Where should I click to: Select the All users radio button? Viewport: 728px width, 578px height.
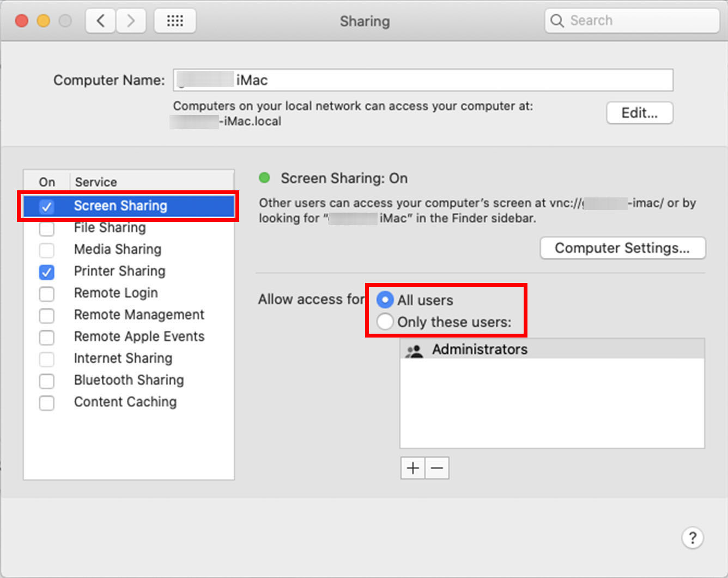(385, 299)
